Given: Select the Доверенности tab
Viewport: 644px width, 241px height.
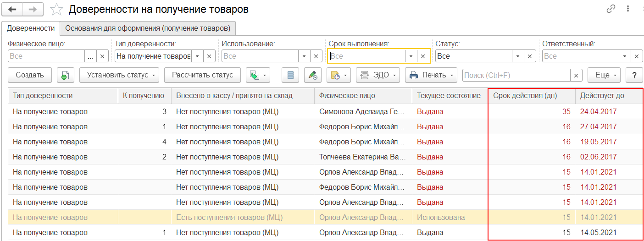Looking at the screenshot, I should point(31,28).
